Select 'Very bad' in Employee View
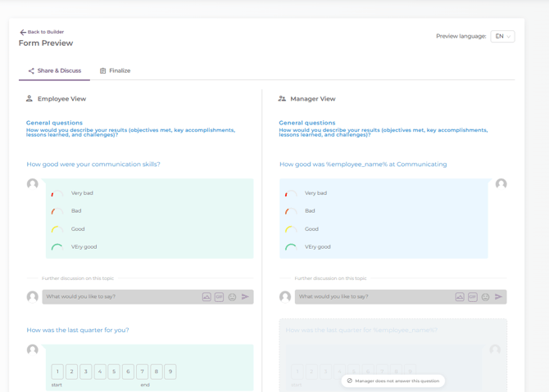The image size is (549, 392). click(x=82, y=193)
